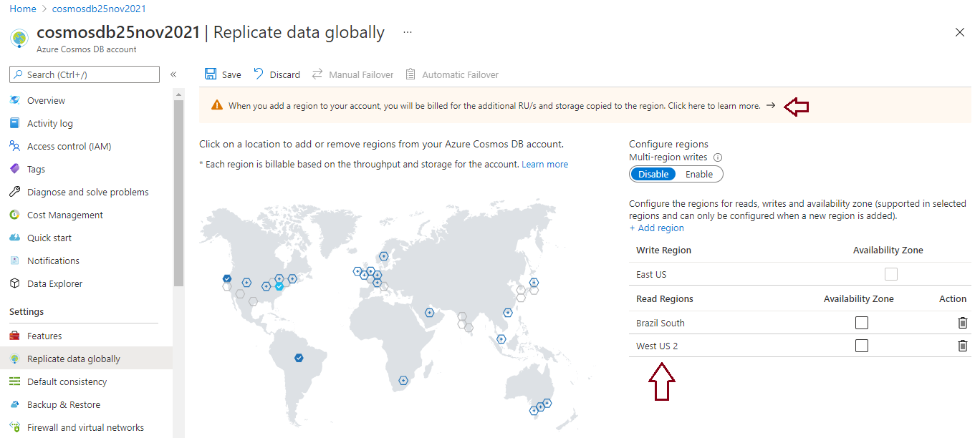This screenshot has height=438, width=980.
Task: Click the orange warning triangle icon
Action: pyautogui.click(x=217, y=105)
